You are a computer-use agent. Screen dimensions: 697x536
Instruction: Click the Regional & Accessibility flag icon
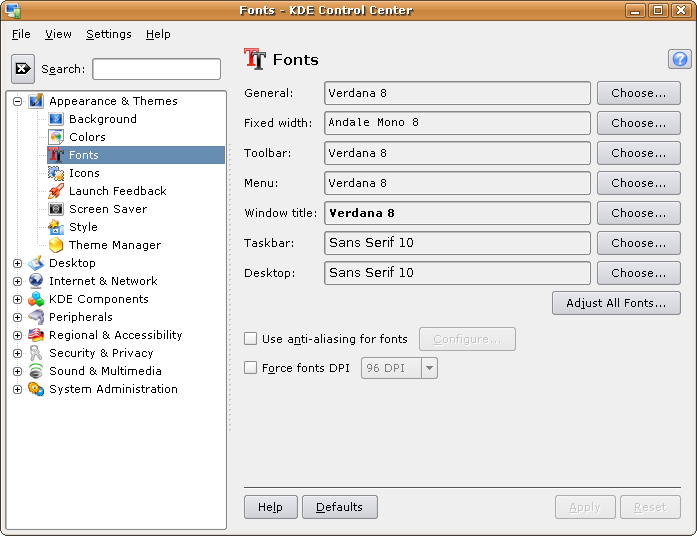36,335
